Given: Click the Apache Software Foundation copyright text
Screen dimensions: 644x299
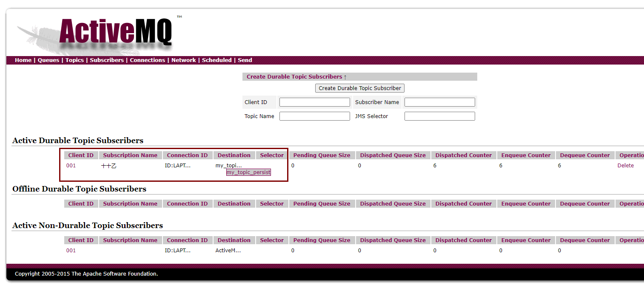Looking at the screenshot, I should coord(86,274).
